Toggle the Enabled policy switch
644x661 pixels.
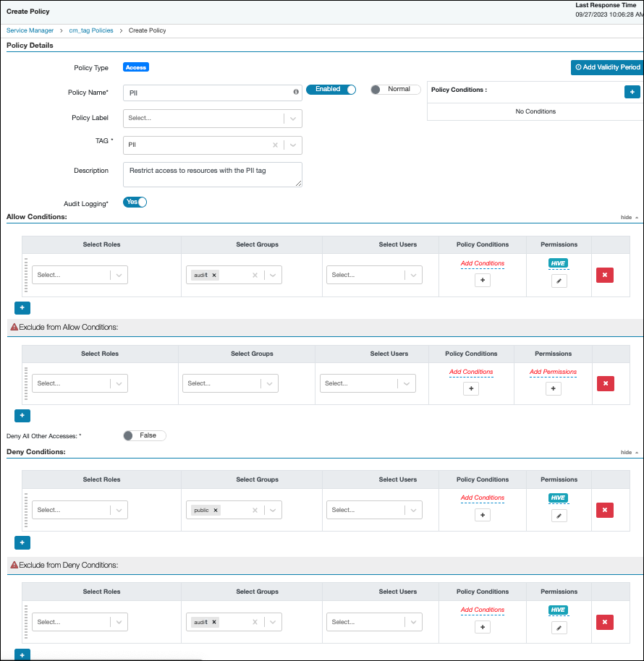(331, 90)
